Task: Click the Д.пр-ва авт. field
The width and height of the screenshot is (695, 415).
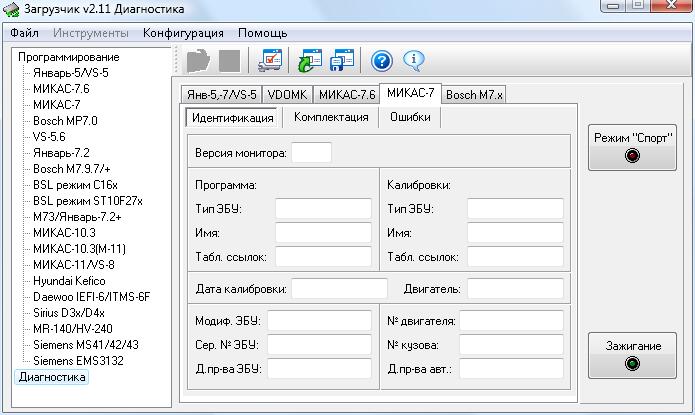Action: [x=511, y=368]
